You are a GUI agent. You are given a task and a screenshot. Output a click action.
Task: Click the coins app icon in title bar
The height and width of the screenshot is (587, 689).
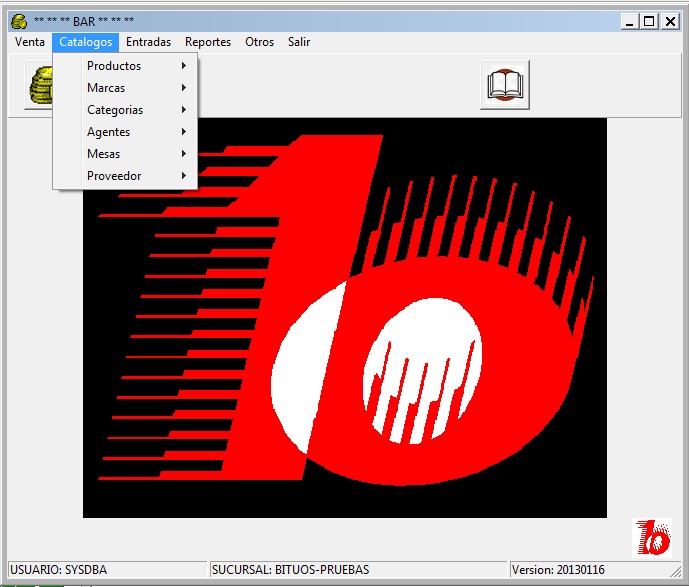pyautogui.click(x=19, y=21)
